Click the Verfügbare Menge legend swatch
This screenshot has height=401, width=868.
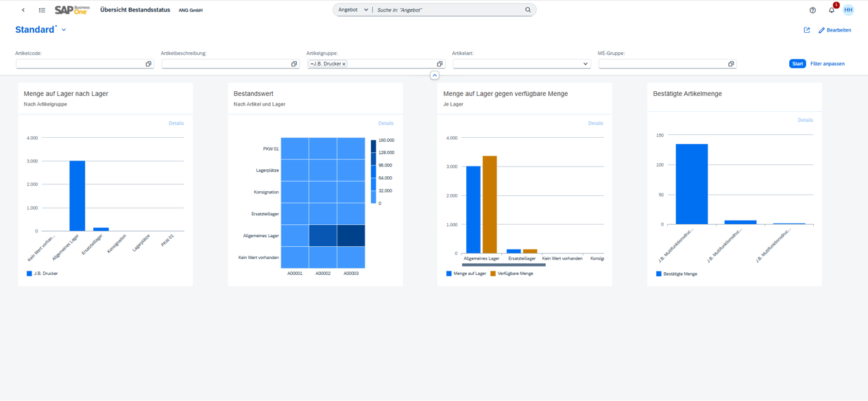pos(493,274)
